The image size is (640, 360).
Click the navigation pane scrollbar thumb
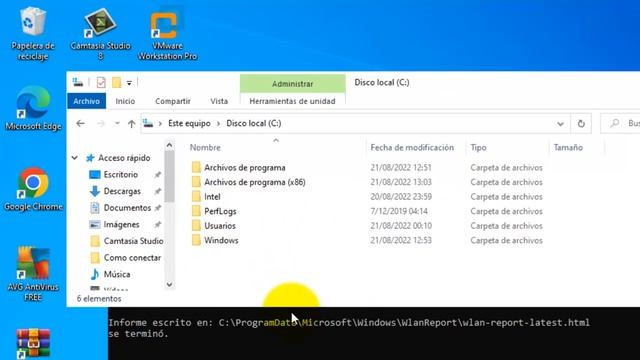click(x=169, y=176)
